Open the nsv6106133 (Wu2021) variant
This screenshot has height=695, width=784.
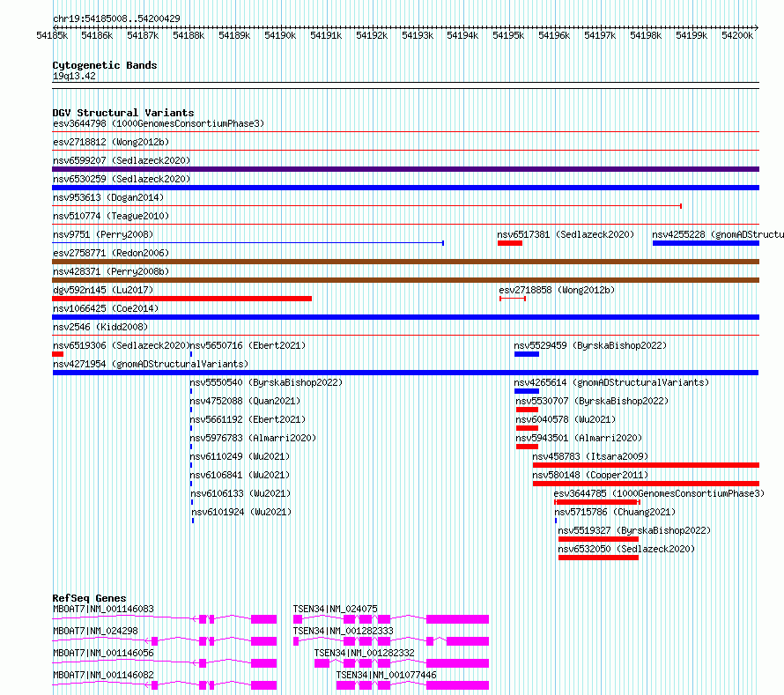point(241,493)
